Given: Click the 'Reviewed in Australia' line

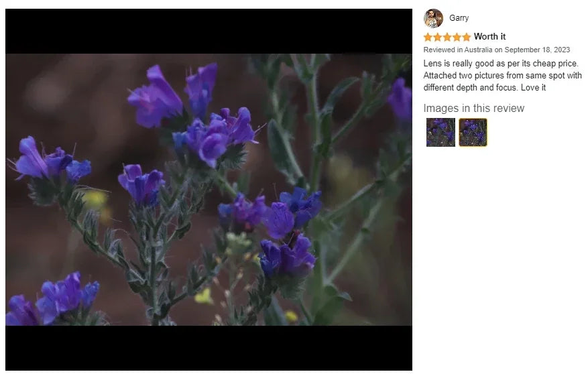Looking at the screenshot, I should tap(497, 50).
